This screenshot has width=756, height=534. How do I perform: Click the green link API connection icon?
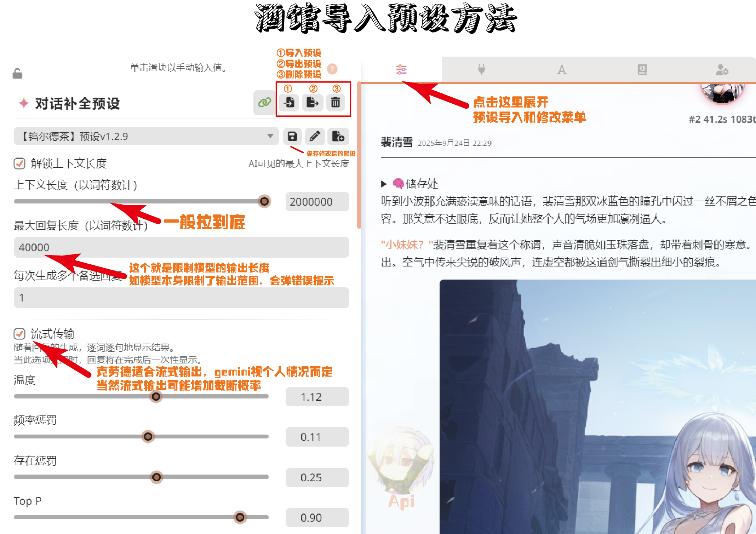[x=264, y=103]
